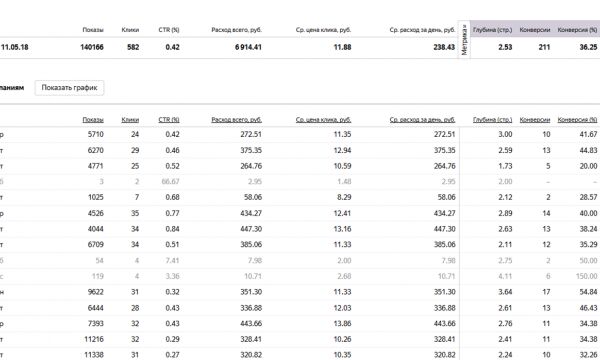The height and width of the screenshot is (360, 600).
Task: Select summary depth value 2.53
Action: pyautogui.click(x=505, y=47)
